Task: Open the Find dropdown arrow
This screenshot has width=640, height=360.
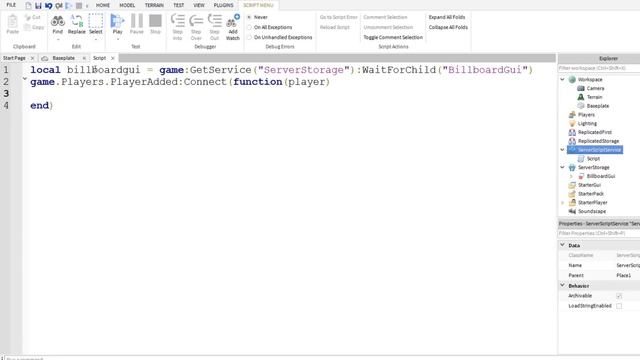Action: [58, 40]
